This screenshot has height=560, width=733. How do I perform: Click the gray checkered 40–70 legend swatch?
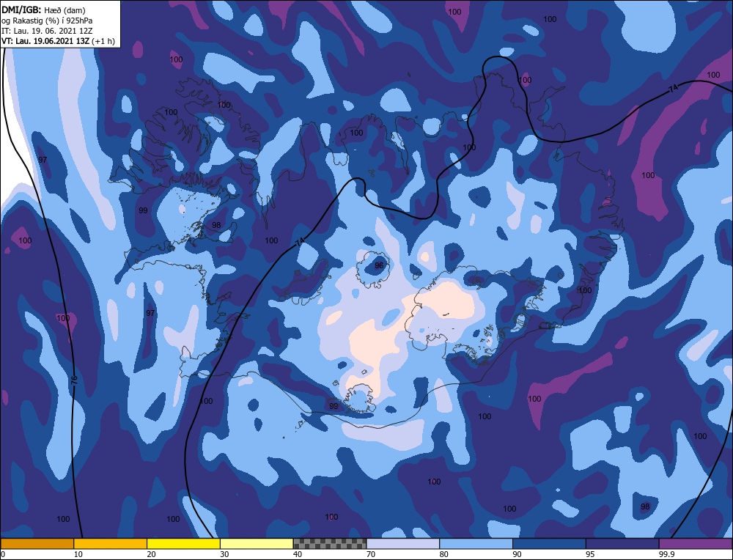[x=330, y=544]
